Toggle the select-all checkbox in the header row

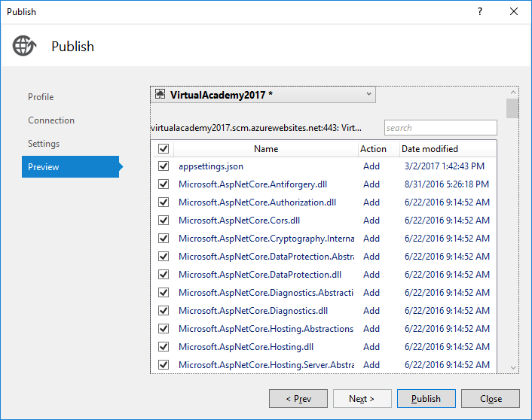(164, 149)
